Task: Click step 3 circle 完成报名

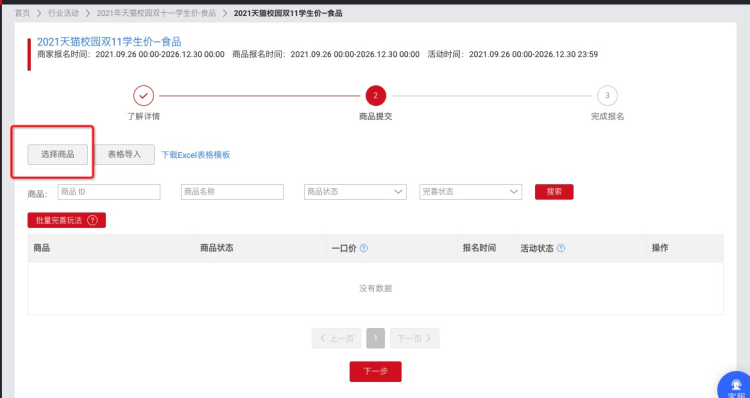Action: click(607, 96)
